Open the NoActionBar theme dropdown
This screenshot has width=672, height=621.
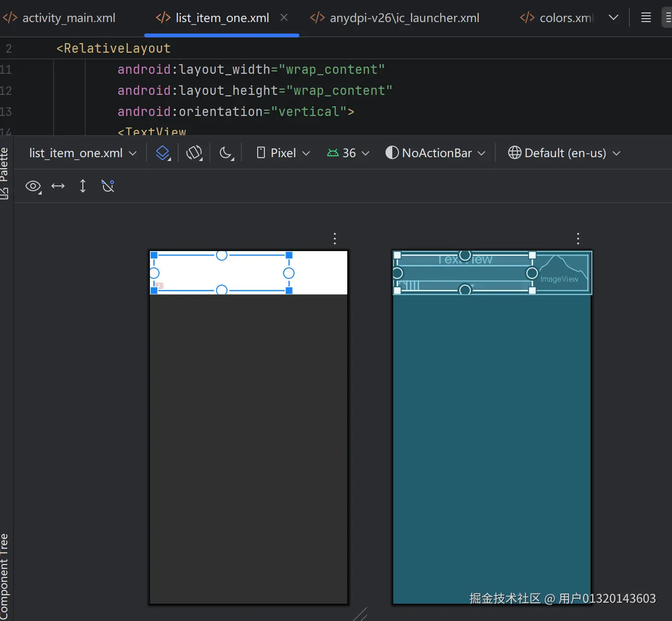[436, 153]
